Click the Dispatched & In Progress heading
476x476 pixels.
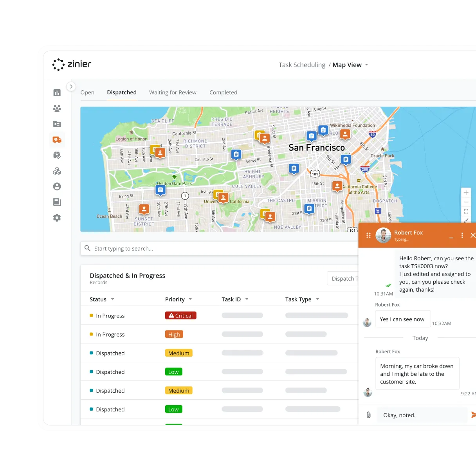click(x=128, y=276)
